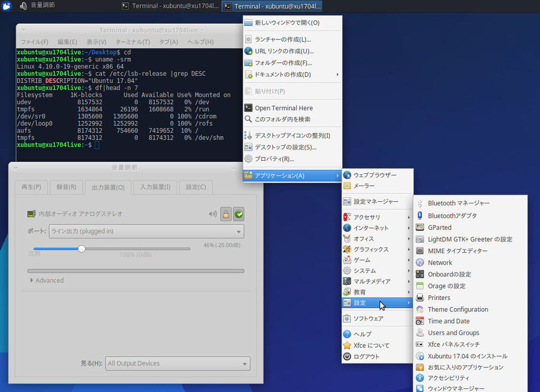Open the terminal ヘルプ(H) menu

tap(200, 42)
